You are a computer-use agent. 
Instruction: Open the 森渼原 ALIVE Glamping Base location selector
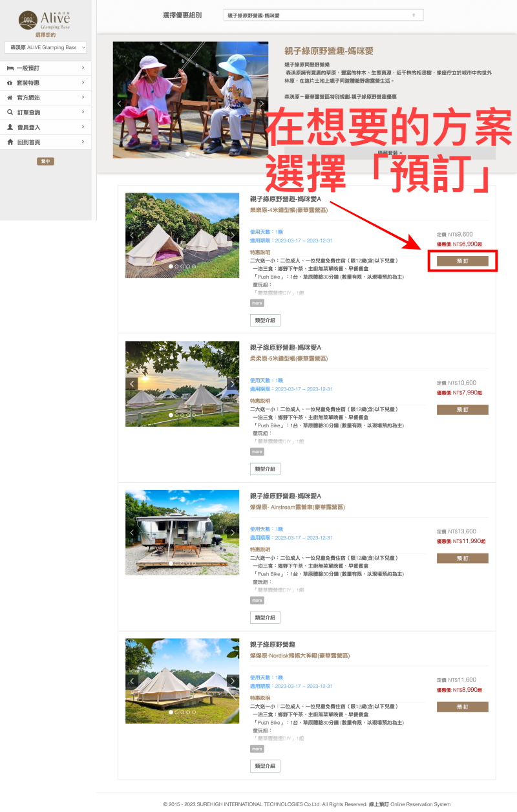click(45, 48)
